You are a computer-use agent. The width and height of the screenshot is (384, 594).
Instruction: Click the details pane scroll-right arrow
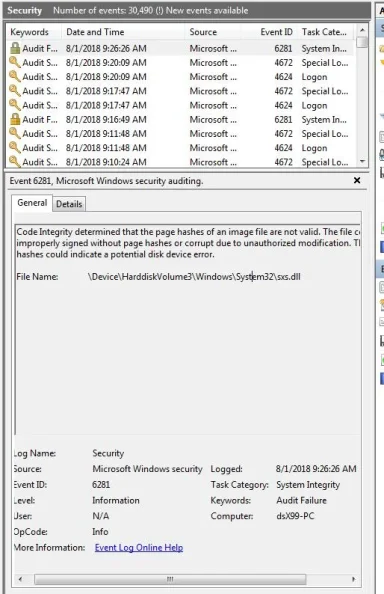click(x=353, y=579)
